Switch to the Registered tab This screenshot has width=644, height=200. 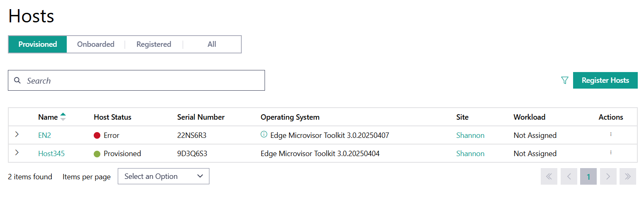coord(154,44)
